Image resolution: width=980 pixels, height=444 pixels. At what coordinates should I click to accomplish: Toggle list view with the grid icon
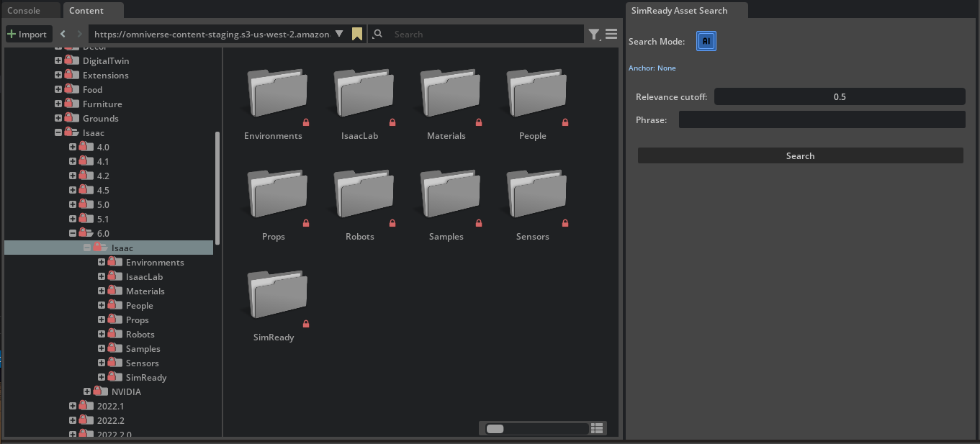point(597,428)
